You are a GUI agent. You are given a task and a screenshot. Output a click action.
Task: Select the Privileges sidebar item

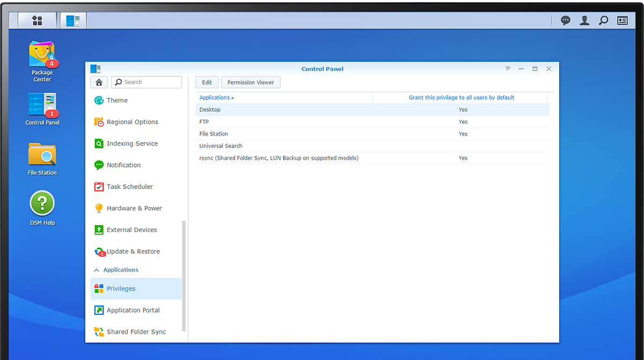pos(136,289)
